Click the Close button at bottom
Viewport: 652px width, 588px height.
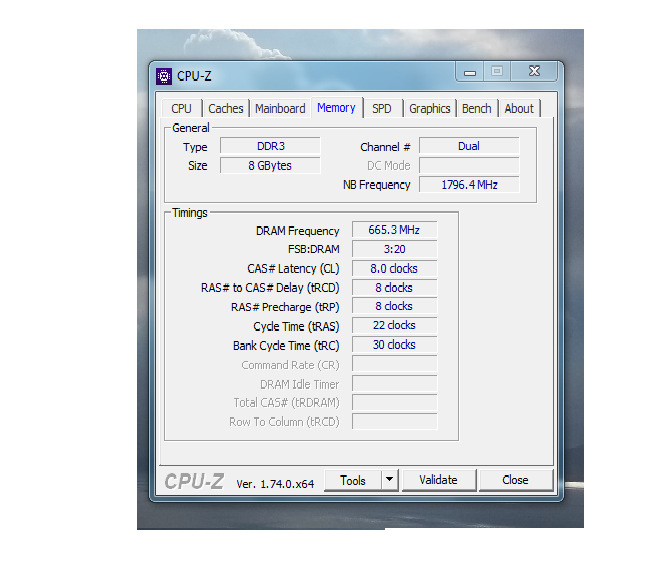click(x=516, y=480)
